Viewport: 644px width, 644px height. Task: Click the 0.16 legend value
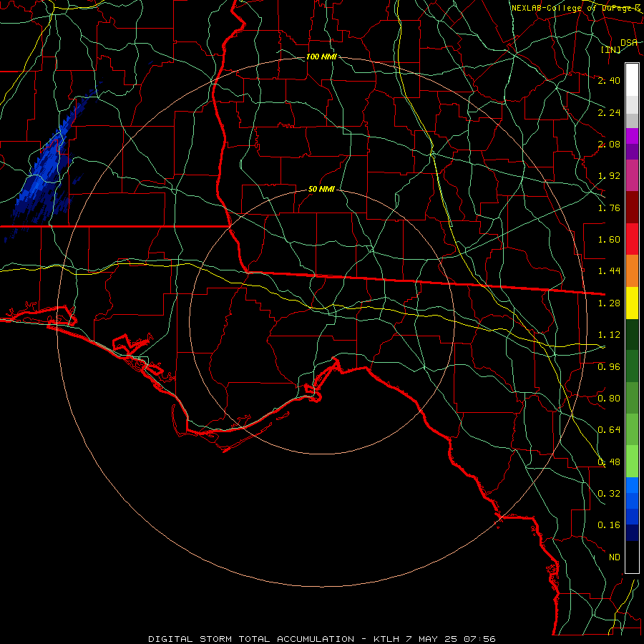[609, 525]
